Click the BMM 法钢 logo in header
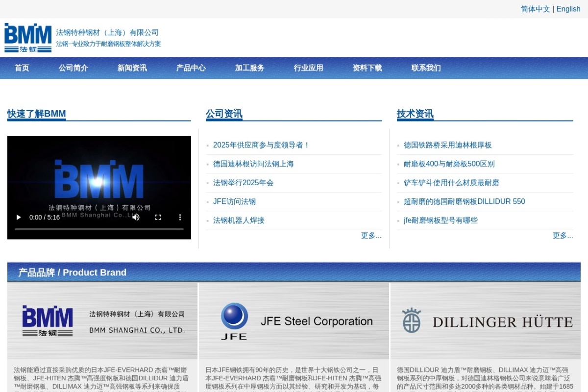 click(x=28, y=38)
